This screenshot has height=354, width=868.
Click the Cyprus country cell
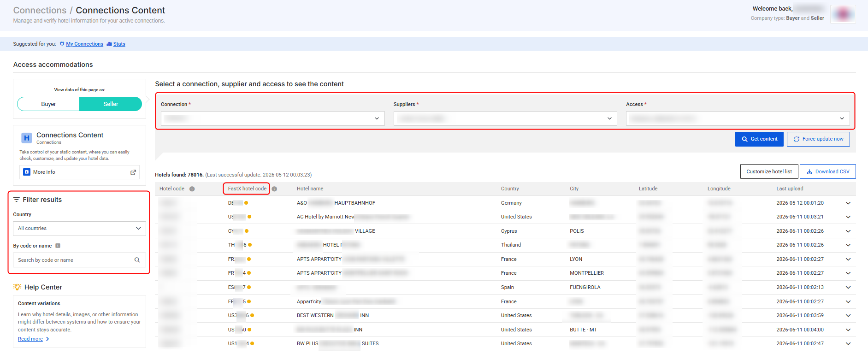click(x=509, y=231)
